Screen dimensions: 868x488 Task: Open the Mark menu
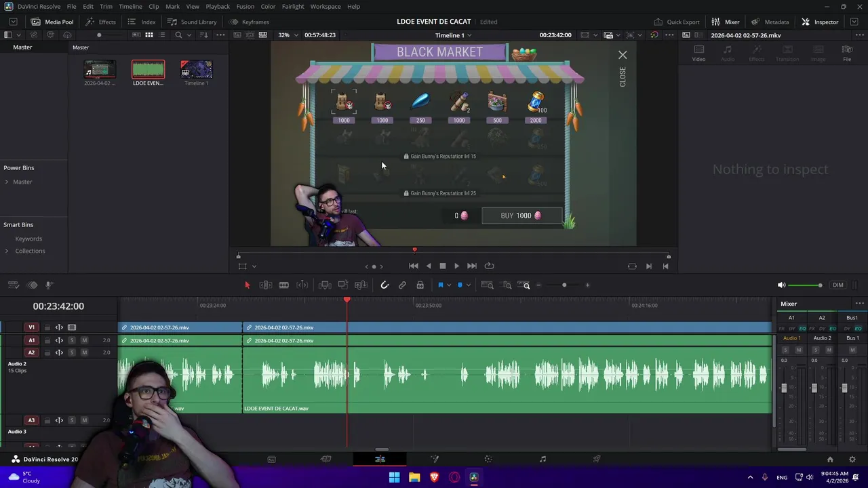[172, 6]
